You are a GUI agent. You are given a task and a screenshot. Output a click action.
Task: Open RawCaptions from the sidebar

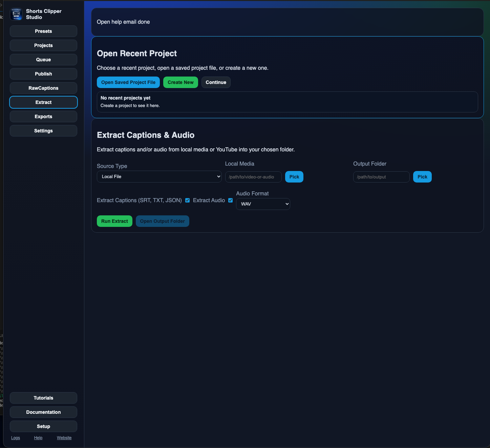(x=43, y=88)
